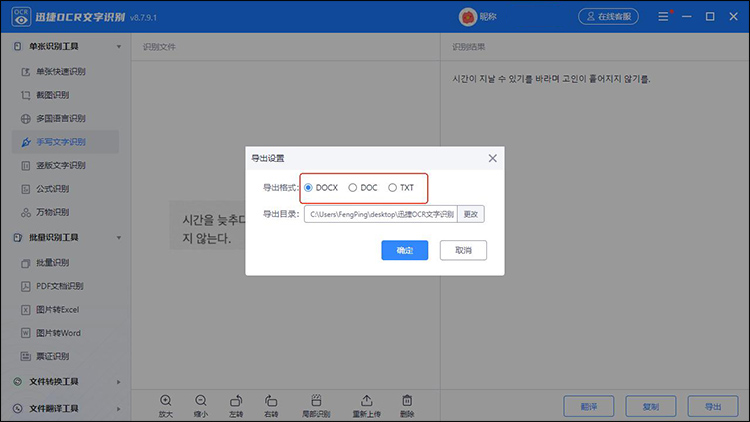
Task: Click the 复制 copy button
Action: [651, 407]
